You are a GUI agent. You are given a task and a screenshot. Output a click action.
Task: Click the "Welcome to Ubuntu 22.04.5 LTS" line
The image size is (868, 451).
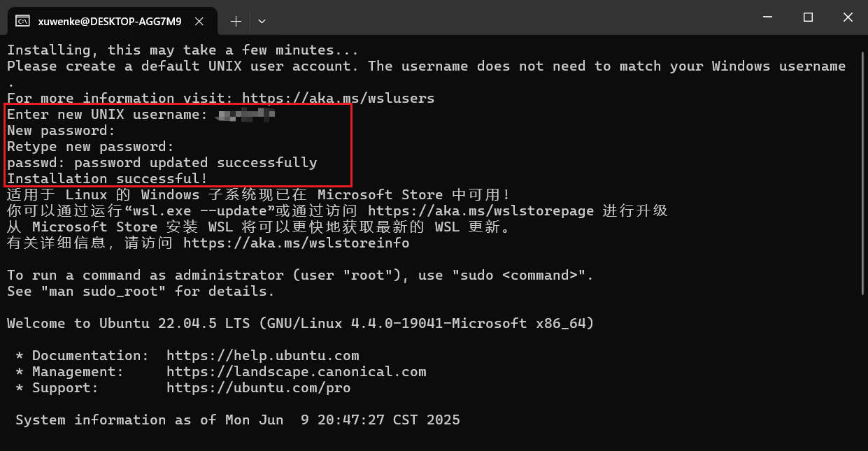tap(301, 324)
